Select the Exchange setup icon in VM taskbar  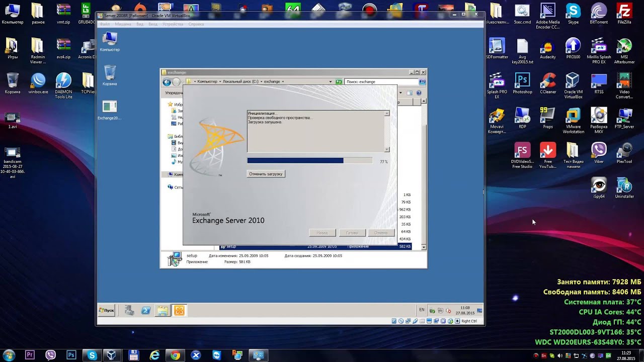[179, 311]
